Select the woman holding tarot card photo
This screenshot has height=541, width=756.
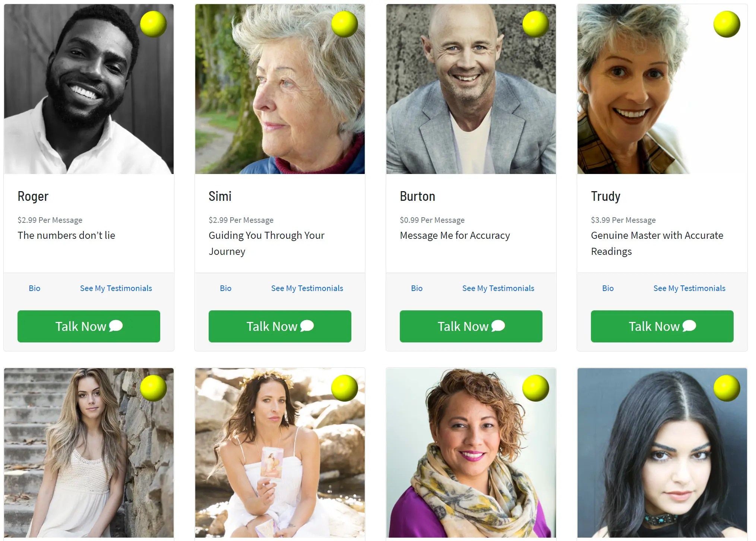click(x=280, y=453)
